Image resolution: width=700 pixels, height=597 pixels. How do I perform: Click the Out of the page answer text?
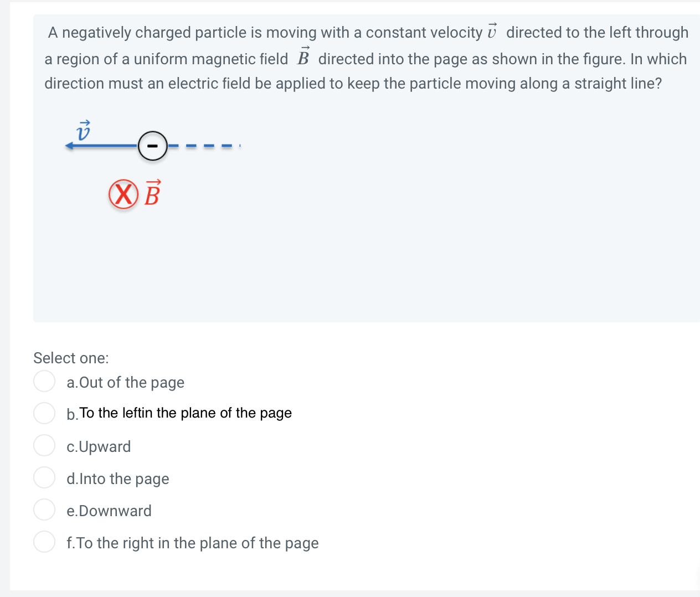[125, 382]
